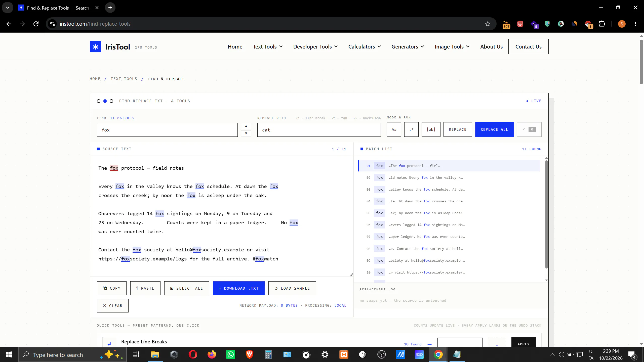Bookmark this page with the star icon
This screenshot has height=362, width=644.
pos(488,24)
